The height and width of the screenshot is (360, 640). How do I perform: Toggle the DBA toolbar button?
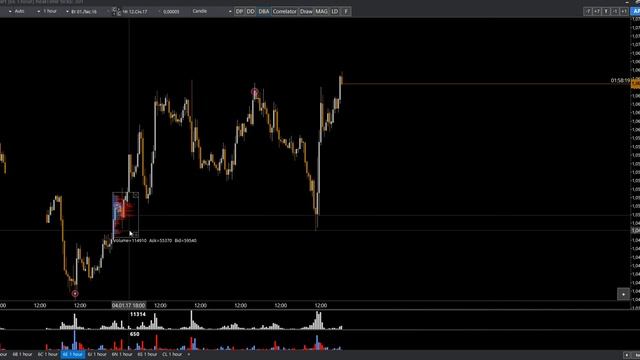(264, 11)
